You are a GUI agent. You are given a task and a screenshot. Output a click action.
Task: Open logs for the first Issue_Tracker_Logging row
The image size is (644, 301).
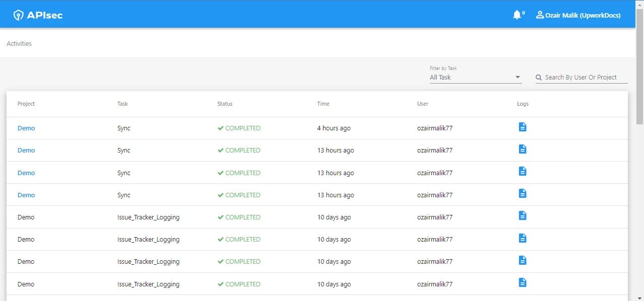tap(523, 215)
